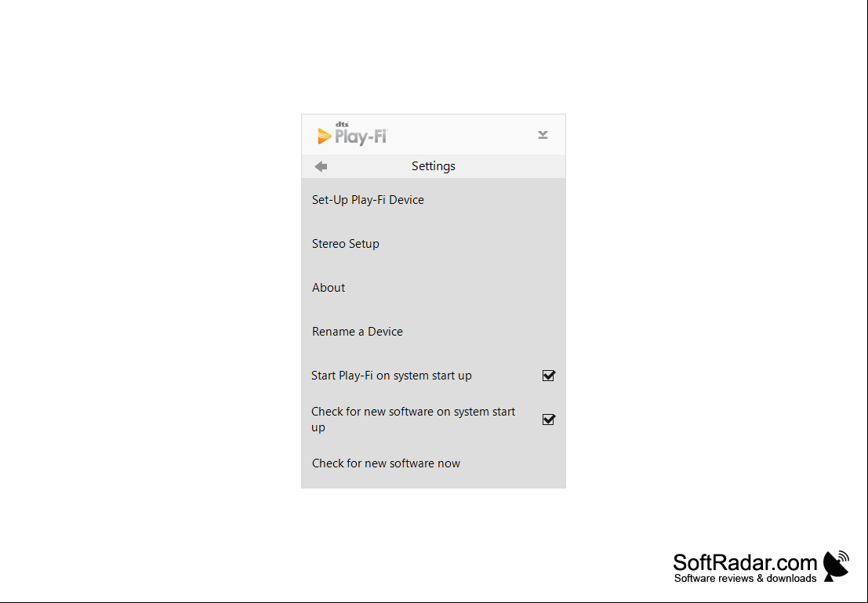Minimize Play-Fi window with down-arrow icon
868x603 pixels.
coord(543,135)
